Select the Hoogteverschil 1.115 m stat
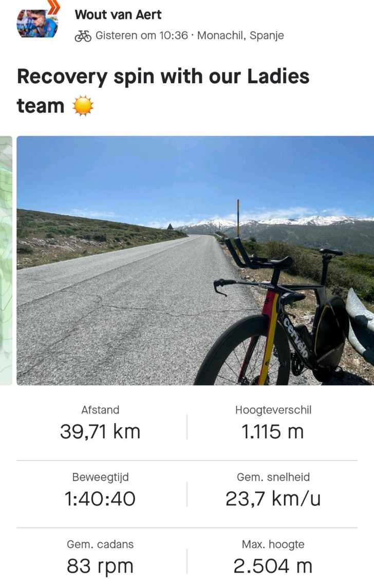 pyautogui.click(x=273, y=423)
